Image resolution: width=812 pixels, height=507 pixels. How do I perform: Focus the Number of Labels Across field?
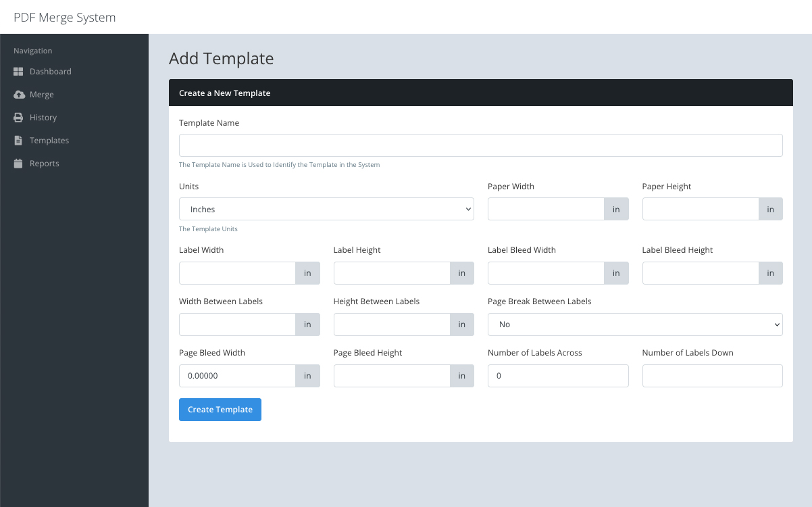click(558, 376)
